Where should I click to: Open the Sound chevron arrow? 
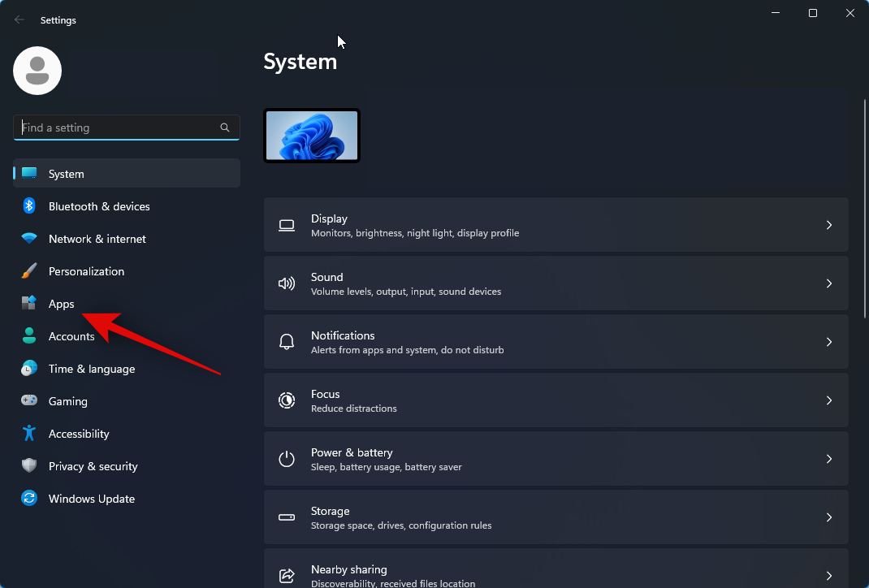(x=829, y=283)
